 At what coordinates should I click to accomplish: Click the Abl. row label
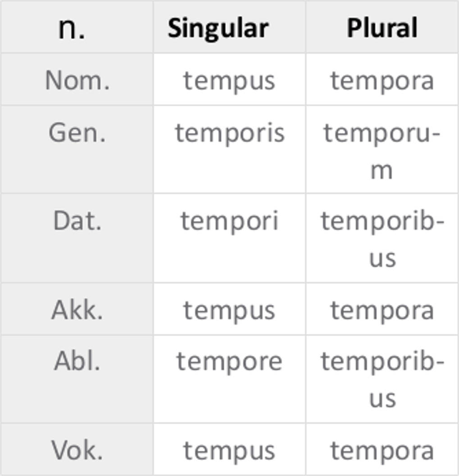click(x=77, y=361)
